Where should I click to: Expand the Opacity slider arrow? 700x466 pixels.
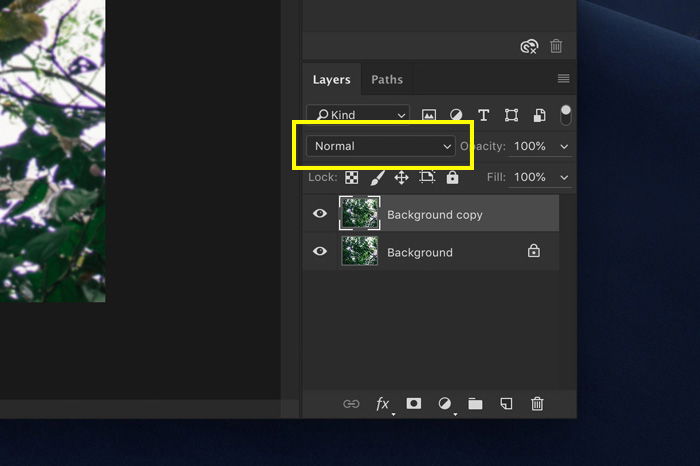[x=564, y=146]
